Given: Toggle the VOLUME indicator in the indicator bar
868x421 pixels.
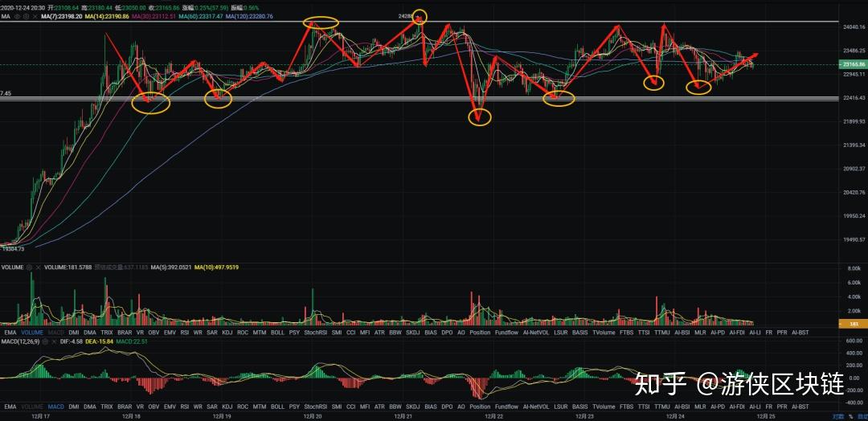Looking at the screenshot, I should (31, 332).
